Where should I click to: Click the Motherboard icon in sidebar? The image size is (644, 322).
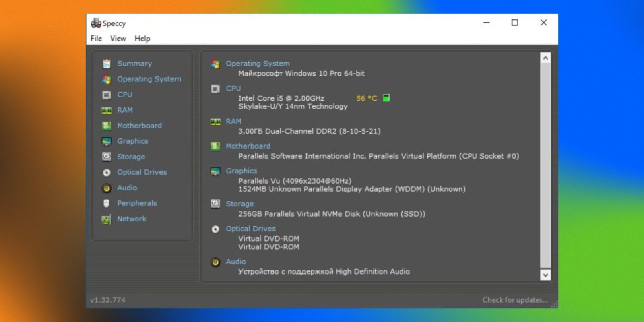point(106,126)
